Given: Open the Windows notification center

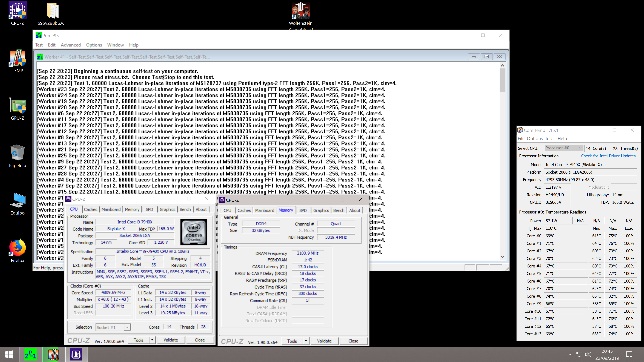Looking at the screenshot, I should click(629, 354).
